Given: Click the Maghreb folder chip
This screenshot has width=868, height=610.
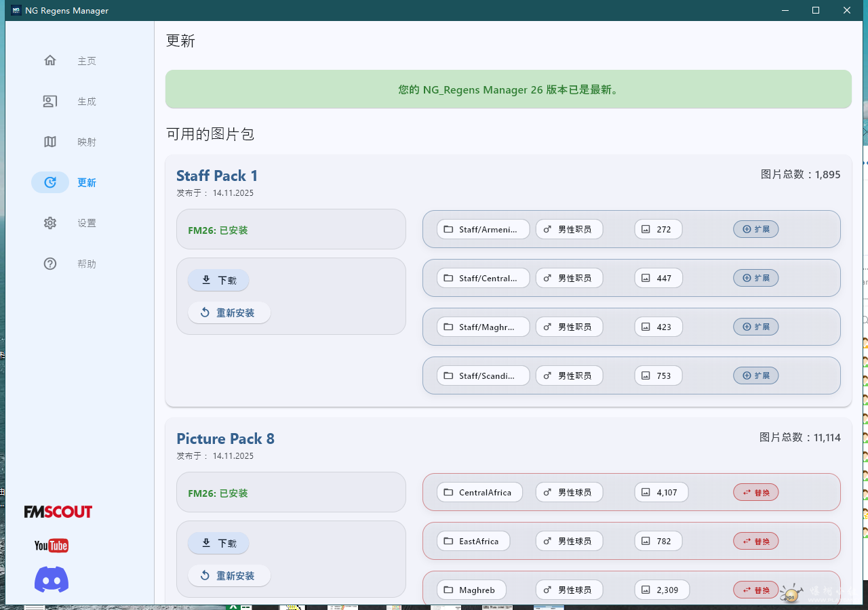Looking at the screenshot, I should tap(471, 590).
